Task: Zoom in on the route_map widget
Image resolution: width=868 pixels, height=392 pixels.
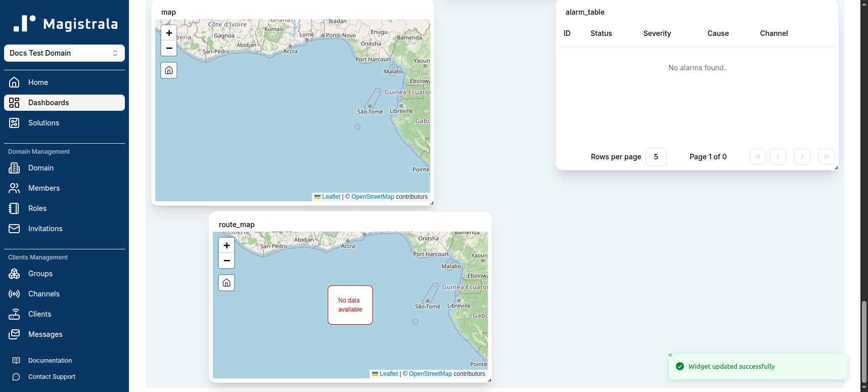Action: [x=226, y=245]
